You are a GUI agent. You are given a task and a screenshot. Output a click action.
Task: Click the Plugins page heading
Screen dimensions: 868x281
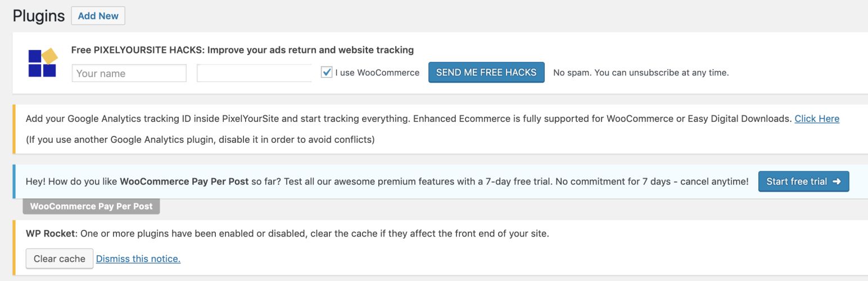click(39, 16)
